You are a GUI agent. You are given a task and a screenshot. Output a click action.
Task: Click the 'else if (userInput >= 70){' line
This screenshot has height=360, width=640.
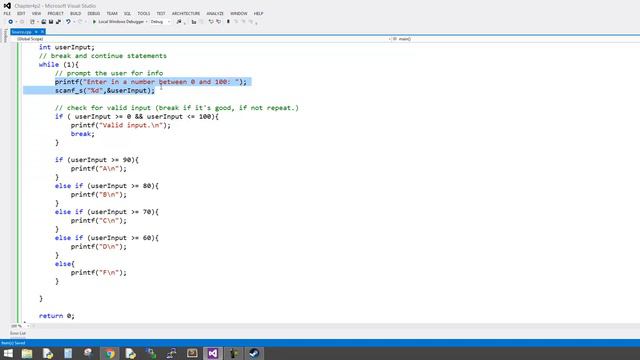click(107, 212)
